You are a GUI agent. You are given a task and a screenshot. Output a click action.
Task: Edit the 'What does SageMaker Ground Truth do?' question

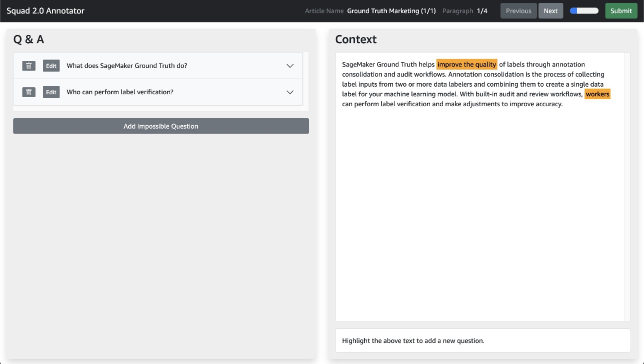[51, 66]
